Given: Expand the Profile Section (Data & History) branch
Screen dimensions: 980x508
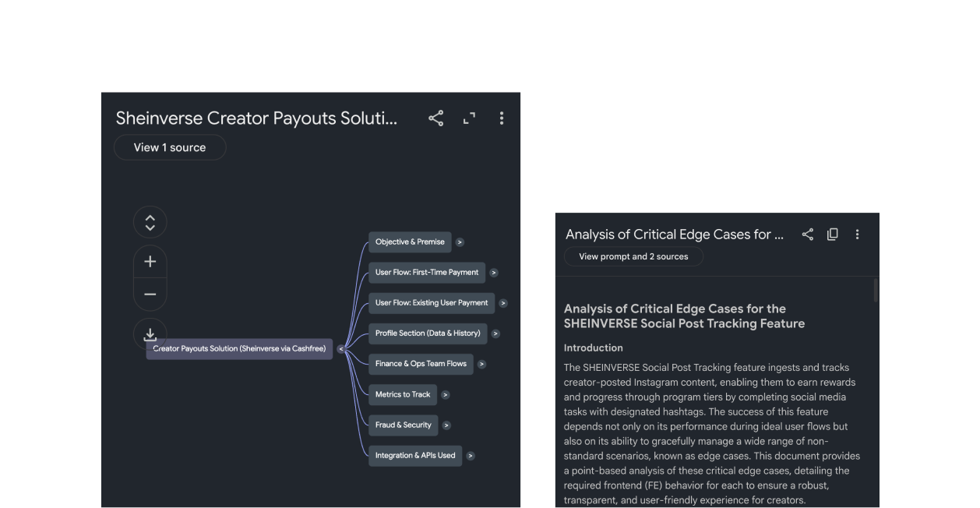Looking at the screenshot, I should point(495,333).
